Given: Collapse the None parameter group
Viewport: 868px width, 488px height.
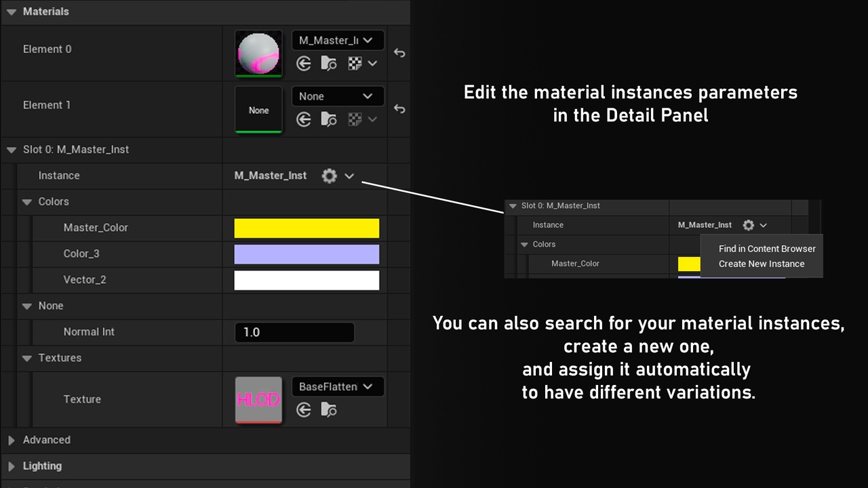Looking at the screenshot, I should pyautogui.click(x=27, y=306).
